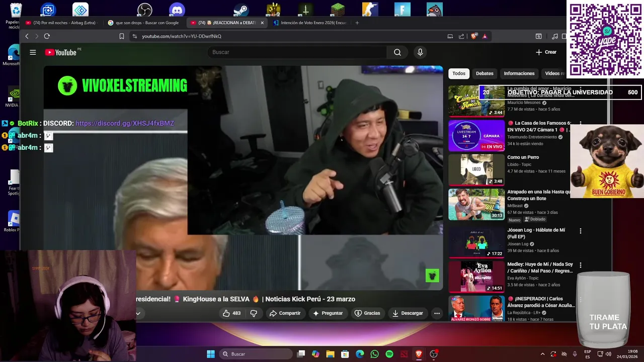644x362 pixels.
Task: Open more actions three-dot menu under video
Action: (437, 313)
